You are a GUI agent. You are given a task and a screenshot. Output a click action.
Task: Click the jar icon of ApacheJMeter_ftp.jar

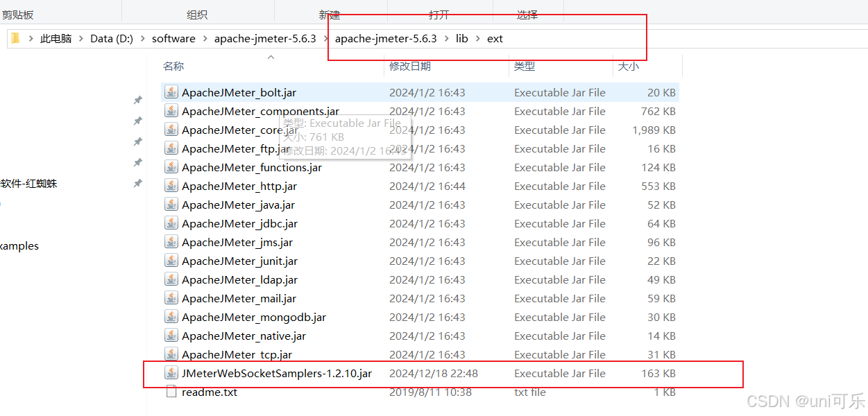[171, 148]
